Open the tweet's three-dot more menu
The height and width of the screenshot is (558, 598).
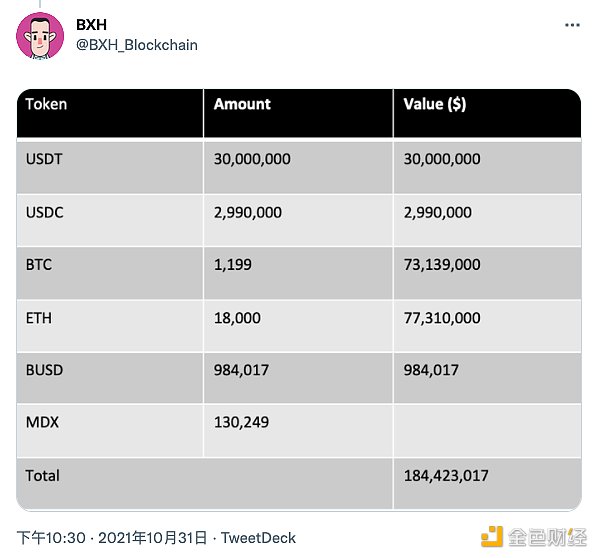572,25
